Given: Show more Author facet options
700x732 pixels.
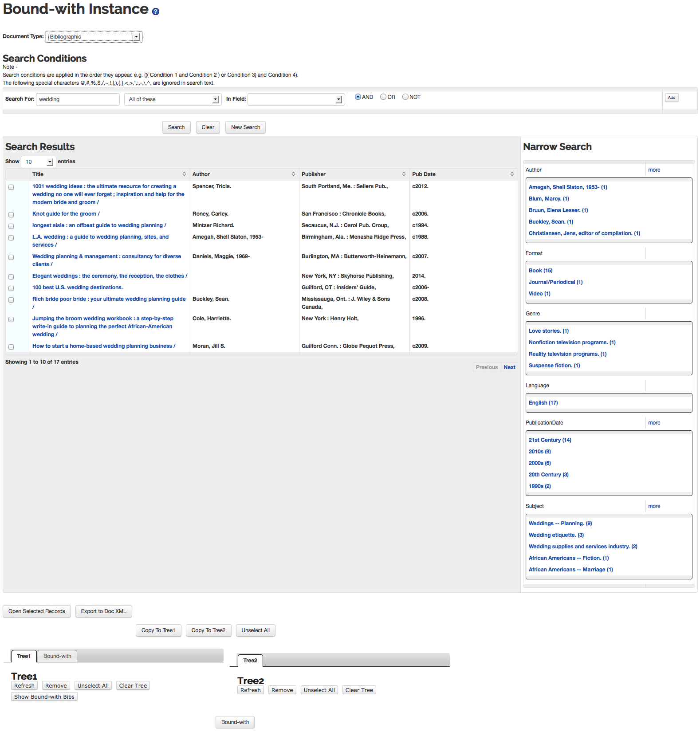Looking at the screenshot, I should pyautogui.click(x=654, y=170).
